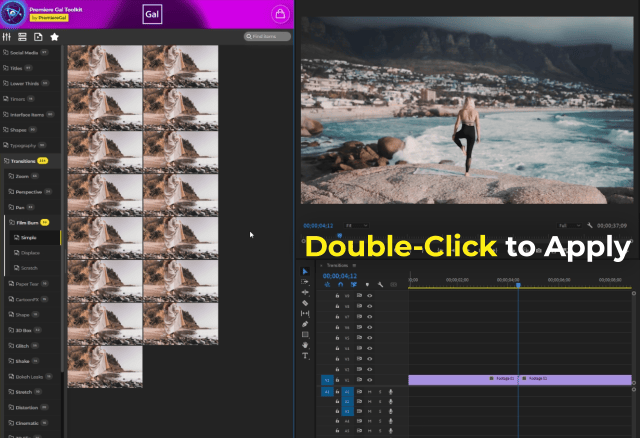This screenshot has height=438, width=640.
Task: Open the Full playback resolution dropdown
Action: click(x=569, y=225)
